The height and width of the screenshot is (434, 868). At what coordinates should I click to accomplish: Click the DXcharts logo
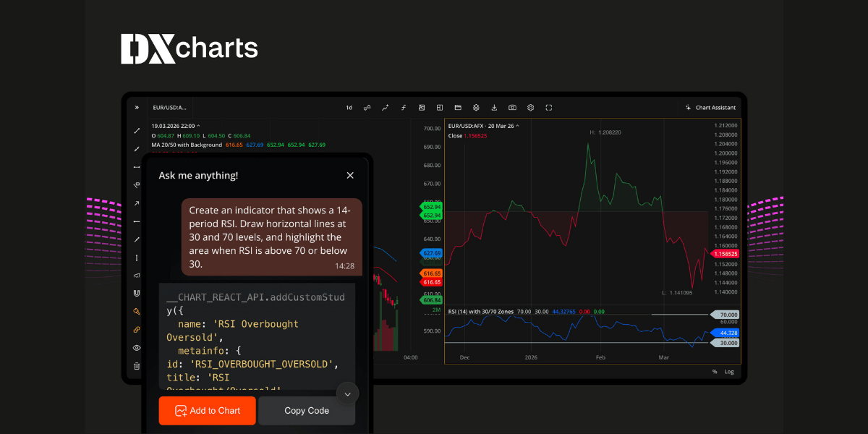pyautogui.click(x=190, y=49)
